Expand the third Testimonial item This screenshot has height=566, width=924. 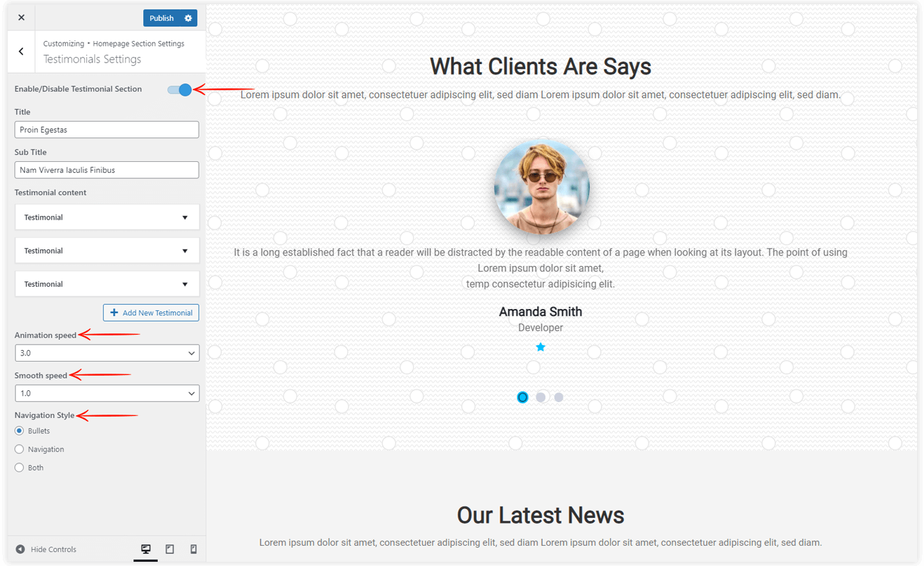107,284
